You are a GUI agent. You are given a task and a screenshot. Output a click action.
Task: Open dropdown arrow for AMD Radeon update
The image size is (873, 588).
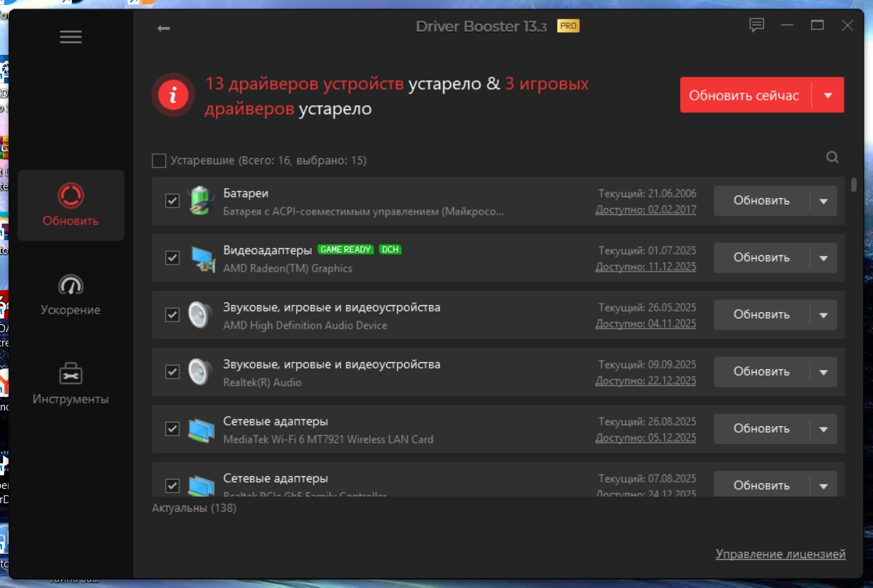coord(824,258)
